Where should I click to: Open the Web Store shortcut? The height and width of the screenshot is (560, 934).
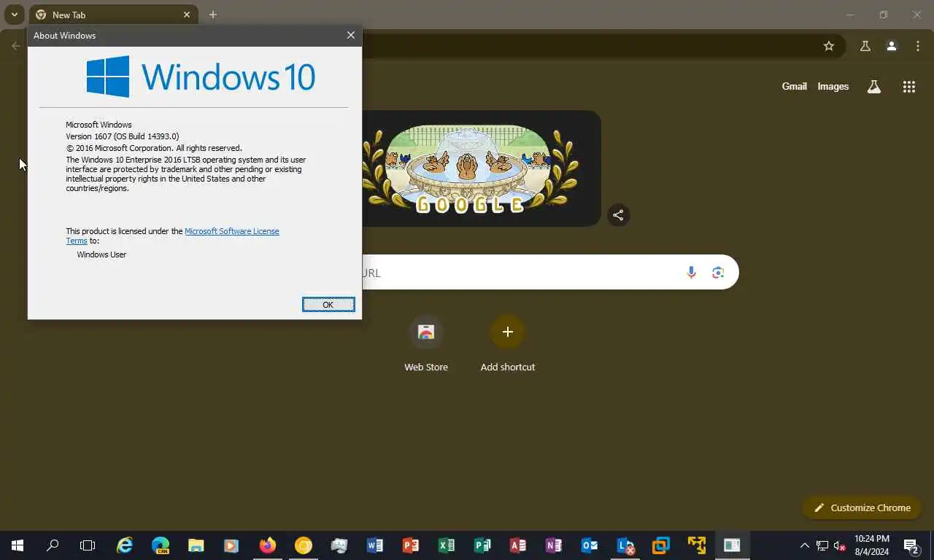pyautogui.click(x=426, y=344)
